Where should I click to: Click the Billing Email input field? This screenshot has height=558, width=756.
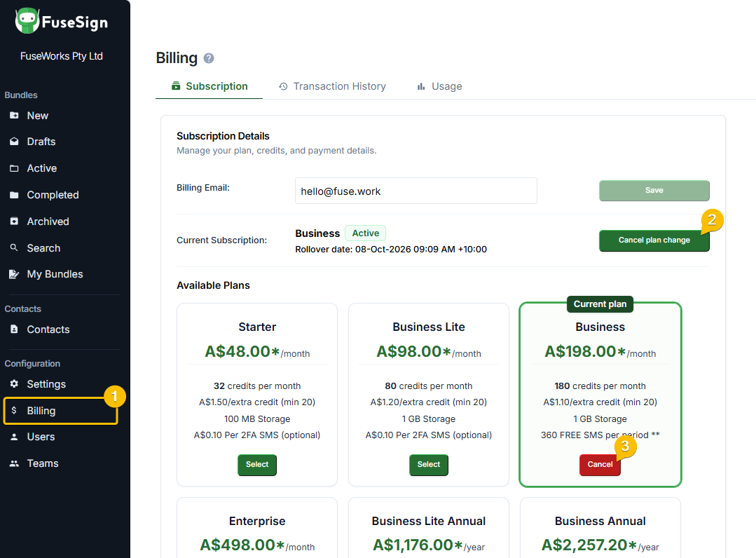tap(416, 191)
